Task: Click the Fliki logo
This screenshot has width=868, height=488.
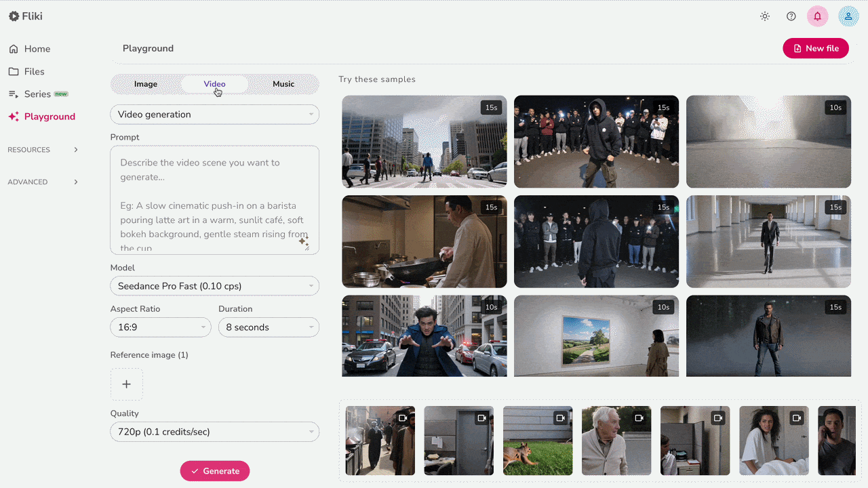Action: 26,16
